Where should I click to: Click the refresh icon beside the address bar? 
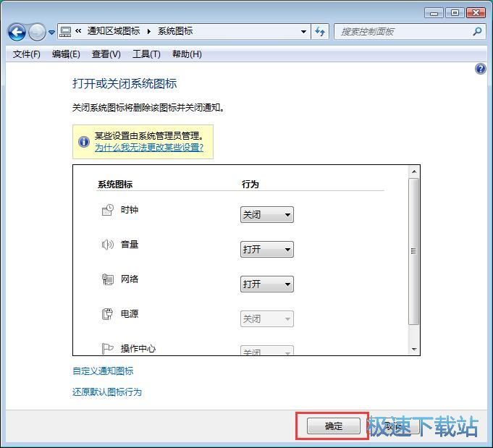pos(320,31)
